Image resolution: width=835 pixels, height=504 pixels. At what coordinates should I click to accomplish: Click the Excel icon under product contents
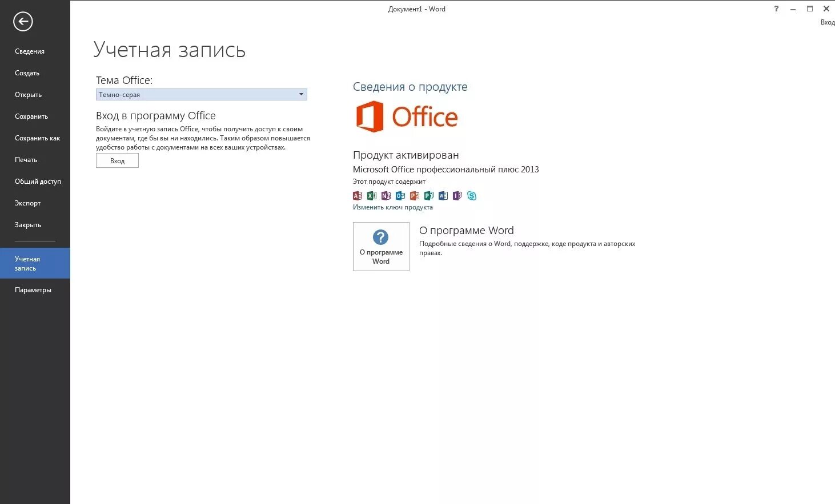click(372, 196)
